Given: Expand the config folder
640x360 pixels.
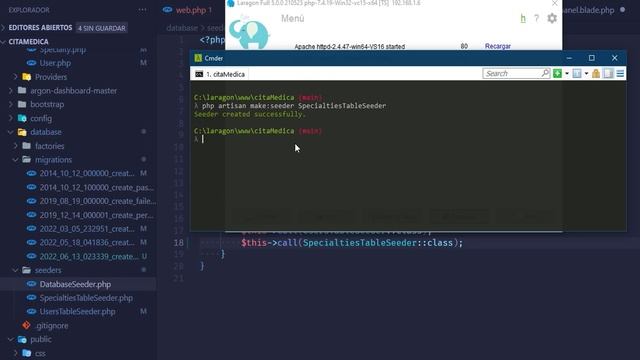Looking at the screenshot, I should tap(41, 118).
